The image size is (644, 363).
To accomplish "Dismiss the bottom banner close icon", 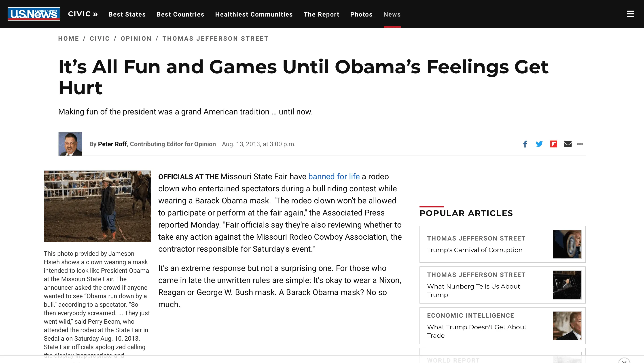I will point(624,361).
